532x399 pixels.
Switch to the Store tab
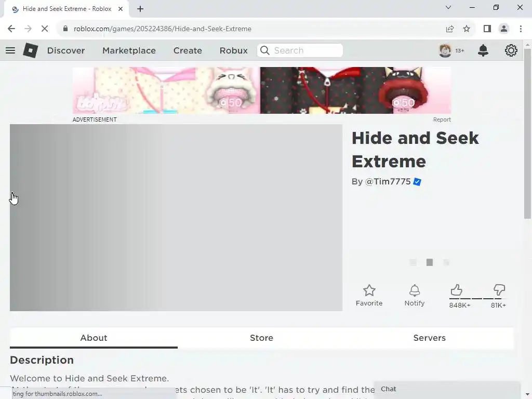coord(262,338)
